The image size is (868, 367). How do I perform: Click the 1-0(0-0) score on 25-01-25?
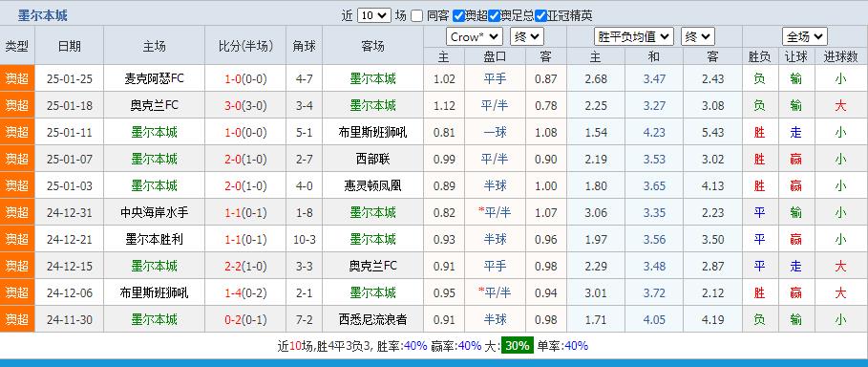coord(245,78)
